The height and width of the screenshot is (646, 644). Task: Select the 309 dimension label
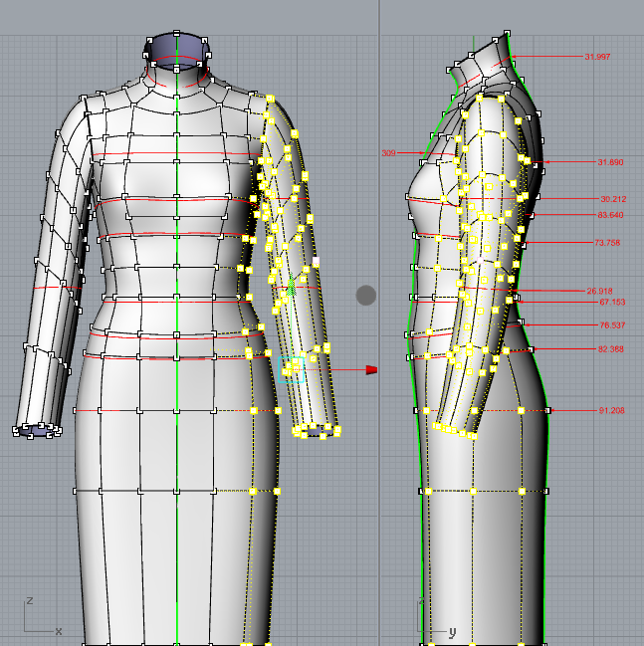coord(388,153)
